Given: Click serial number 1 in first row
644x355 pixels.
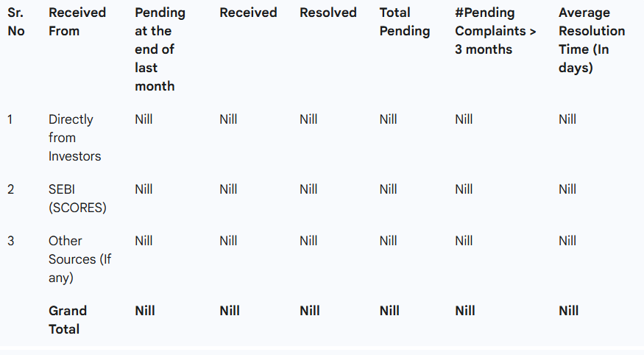Looking at the screenshot, I should point(10,119).
